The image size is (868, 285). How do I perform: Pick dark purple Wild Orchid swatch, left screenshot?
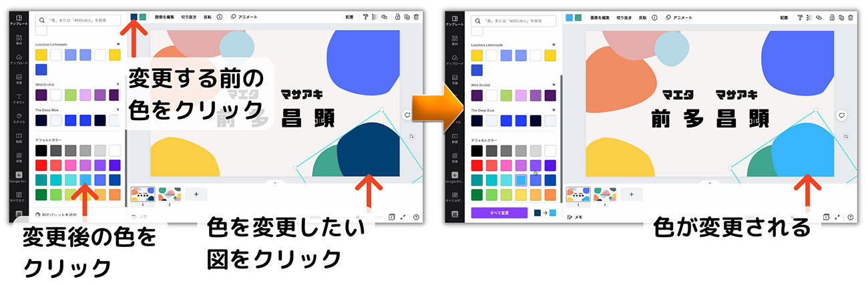point(41,95)
